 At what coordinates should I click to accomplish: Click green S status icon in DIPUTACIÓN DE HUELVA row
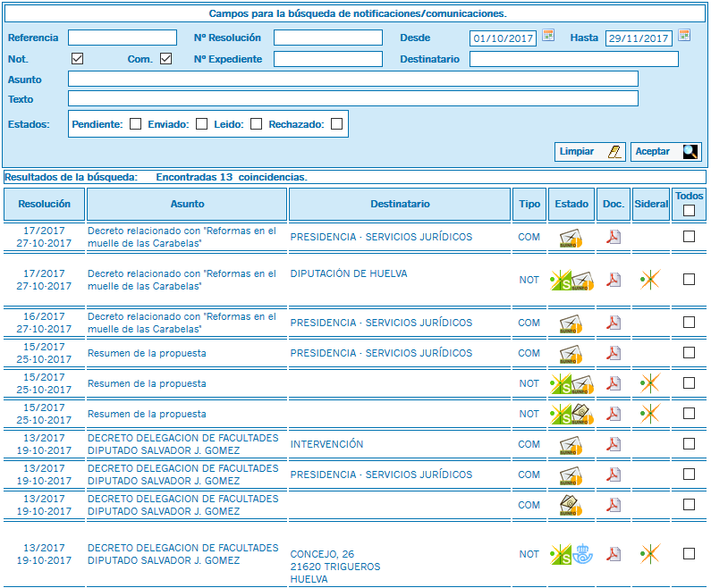click(x=561, y=281)
